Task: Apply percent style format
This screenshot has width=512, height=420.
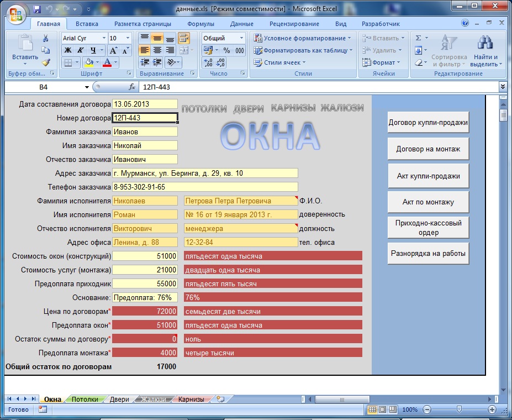Action: click(226, 50)
